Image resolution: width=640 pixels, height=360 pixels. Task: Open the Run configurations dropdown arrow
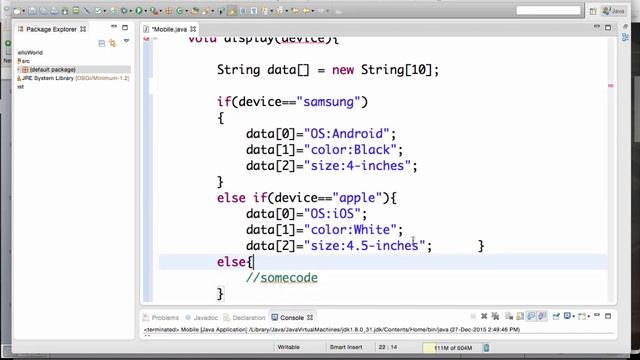[146, 11]
